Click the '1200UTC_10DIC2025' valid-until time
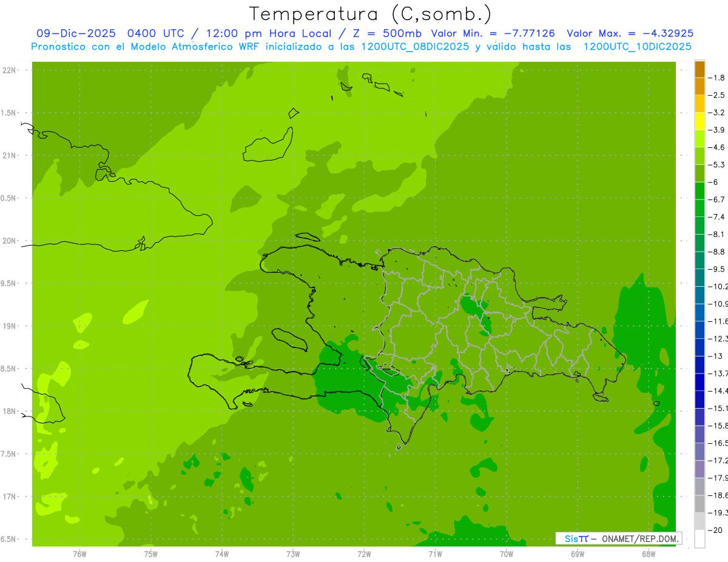728x562 pixels. [638, 47]
